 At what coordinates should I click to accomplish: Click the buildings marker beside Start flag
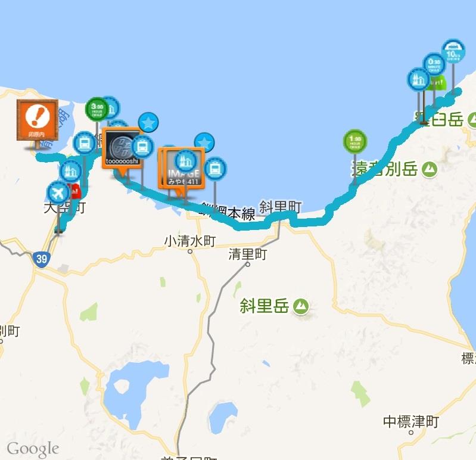pyautogui.click(x=419, y=80)
